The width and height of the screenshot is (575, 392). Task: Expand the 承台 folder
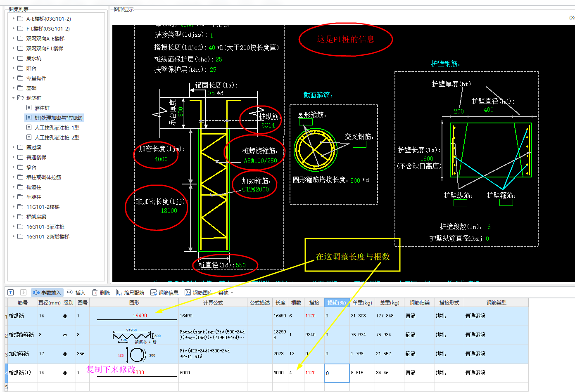click(13, 167)
